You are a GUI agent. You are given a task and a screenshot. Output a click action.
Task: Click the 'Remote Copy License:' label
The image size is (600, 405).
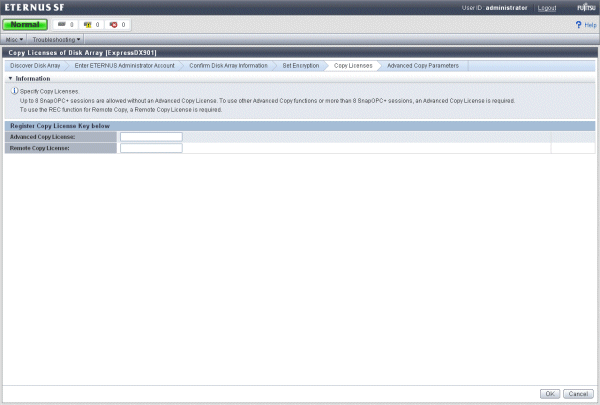click(39, 148)
